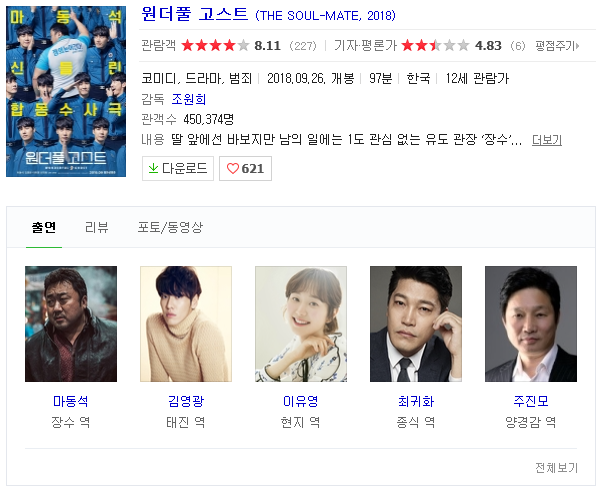The width and height of the screenshot is (601, 492).
Task: Click 주진모 actor photo
Action: [x=531, y=324]
